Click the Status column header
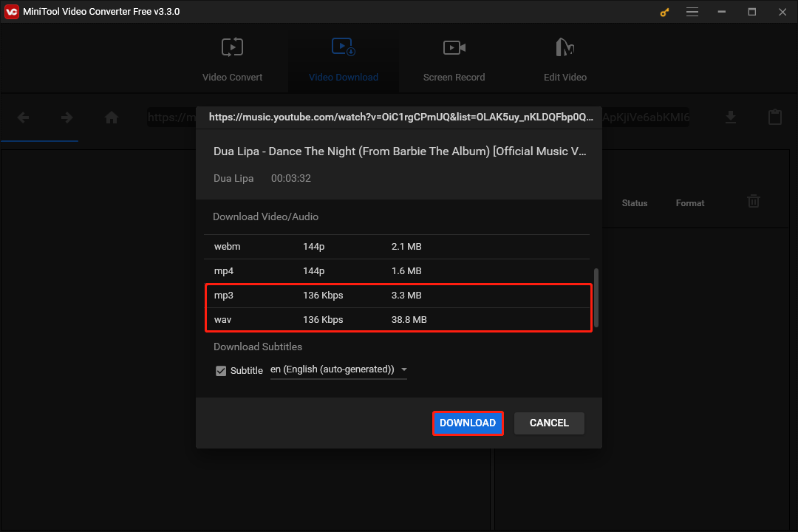This screenshot has width=798, height=532. [x=634, y=203]
